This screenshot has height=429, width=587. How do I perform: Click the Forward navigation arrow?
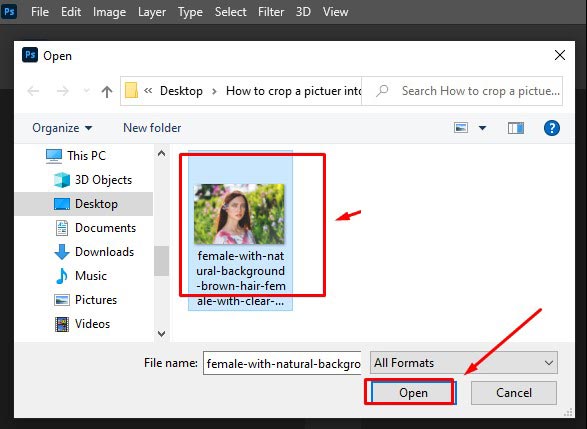63,91
